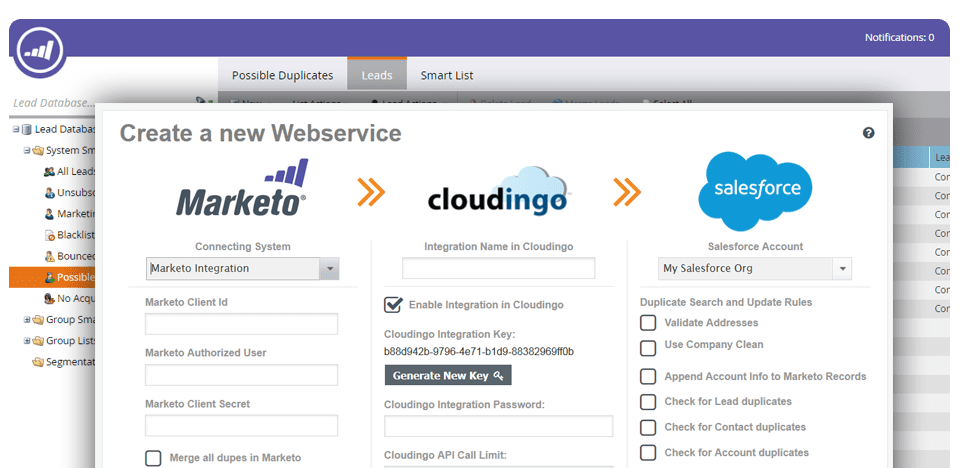
Task: Focus the Marketo Client Id field
Action: click(241, 324)
